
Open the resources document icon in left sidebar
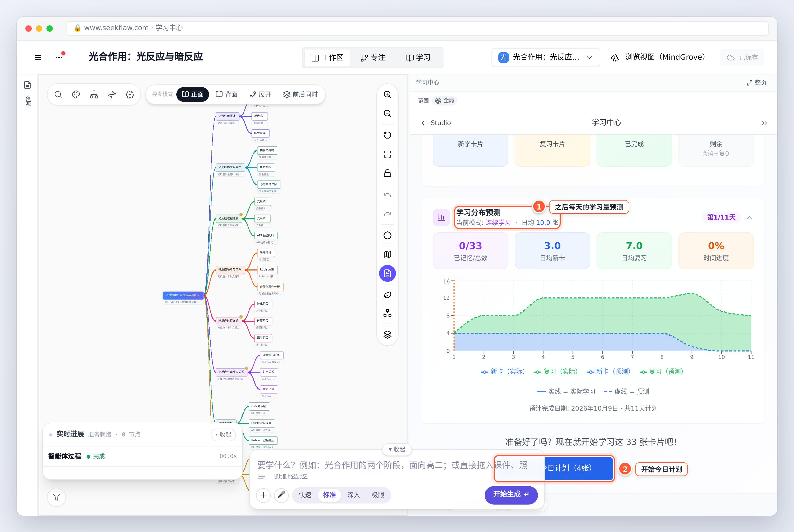pos(27,85)
